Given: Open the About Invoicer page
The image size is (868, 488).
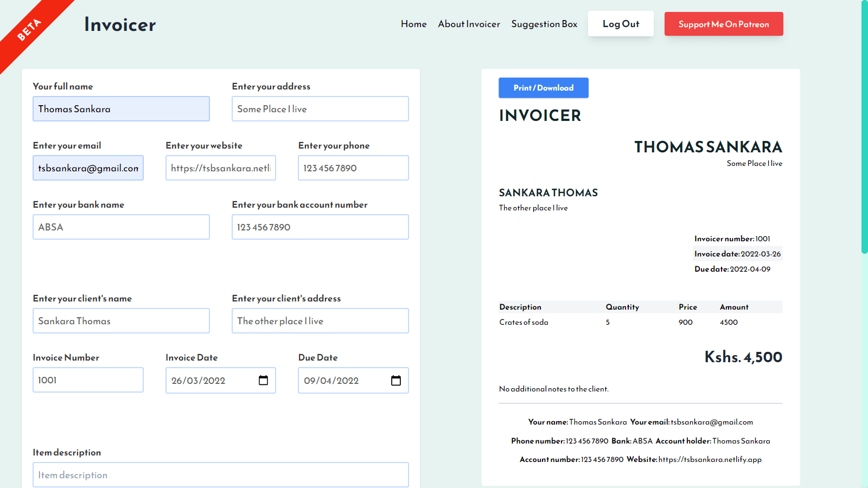Looking at the screenshot, I should [469, 24].
